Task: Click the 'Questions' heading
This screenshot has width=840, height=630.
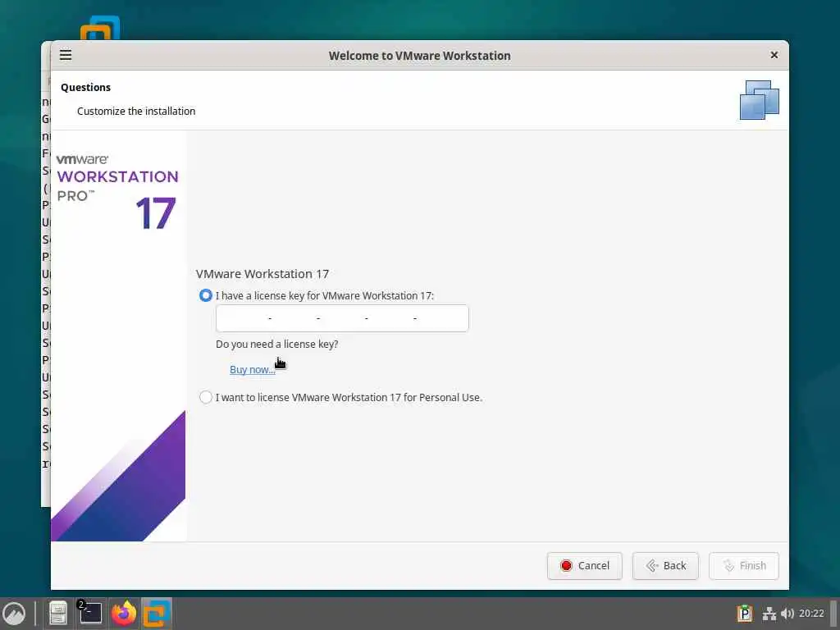Action: click(85, 87)
